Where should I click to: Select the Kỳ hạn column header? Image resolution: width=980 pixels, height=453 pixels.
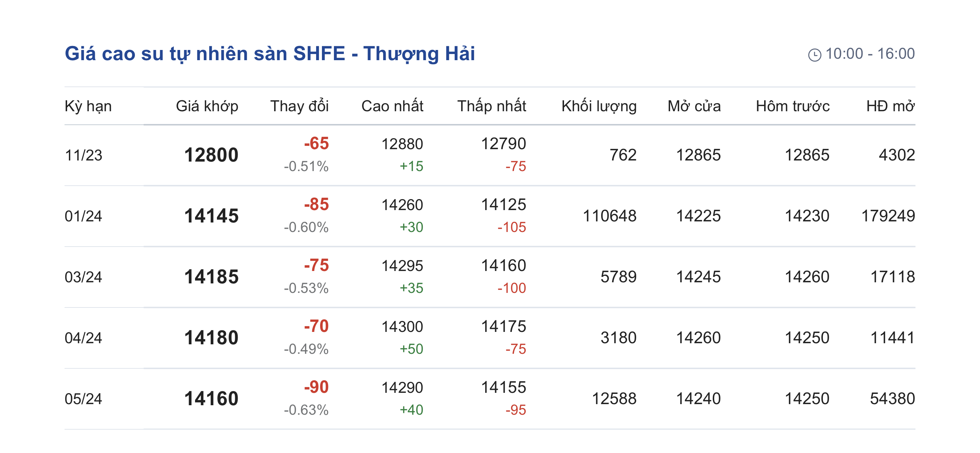coord(88,106)
